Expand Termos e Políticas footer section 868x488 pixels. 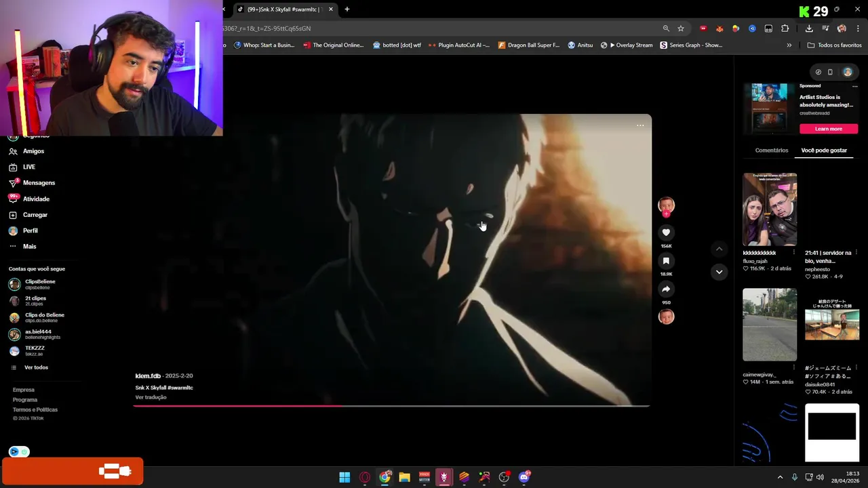(x=35, y=409)
